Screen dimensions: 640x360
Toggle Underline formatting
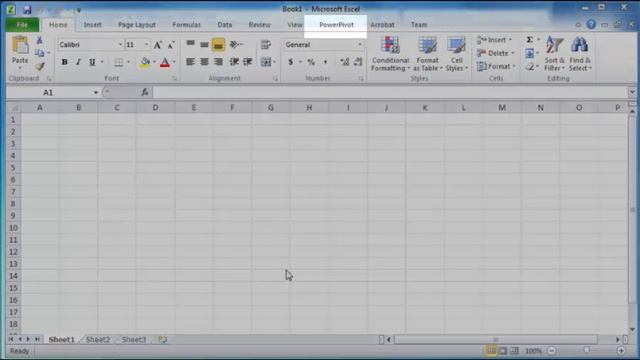[x=92, y=62]
